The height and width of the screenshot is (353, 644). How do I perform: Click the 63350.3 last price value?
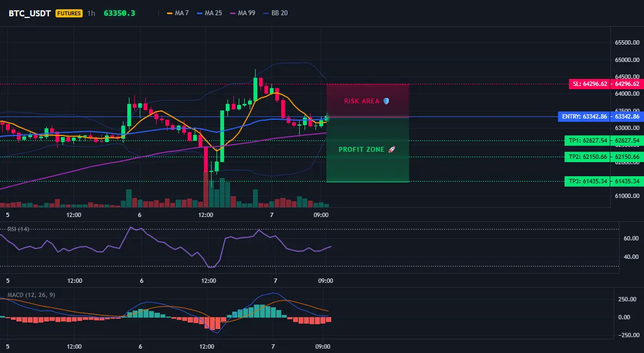[119, 13]
